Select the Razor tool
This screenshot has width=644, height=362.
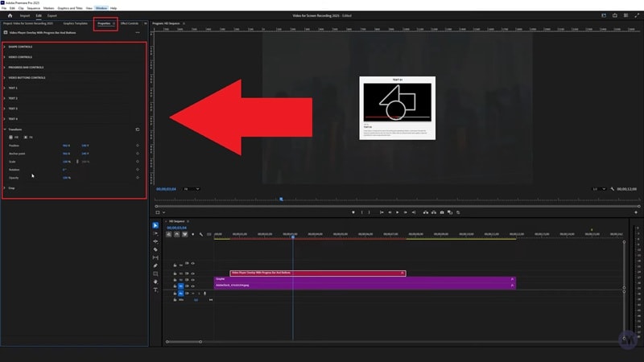[155, 249]
